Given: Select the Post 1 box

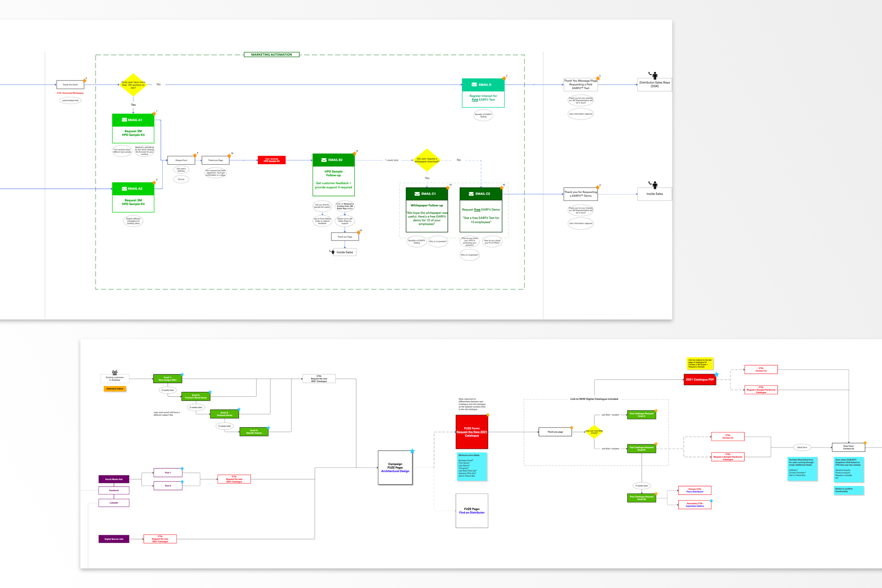Looking at the screenshot, I should coord(168,473).
